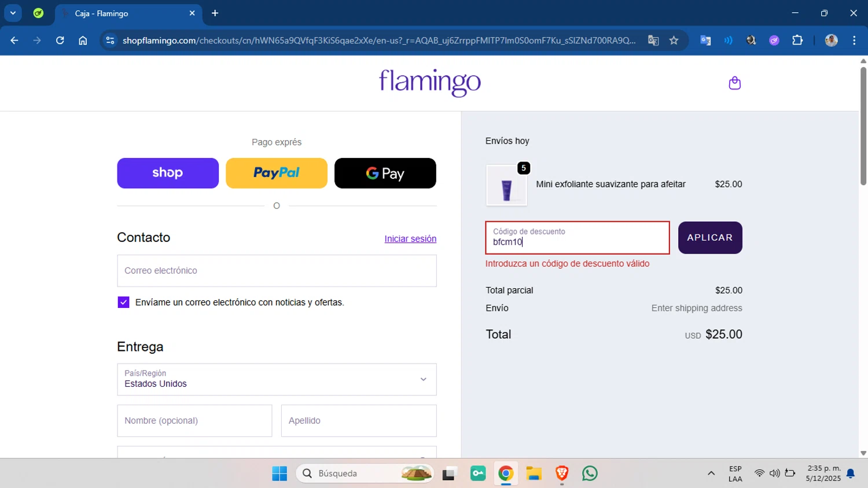Screen dimensions: 868x488
Task: View site information icon in address bar
Action: pyautogui.click(x=111, y=41)
